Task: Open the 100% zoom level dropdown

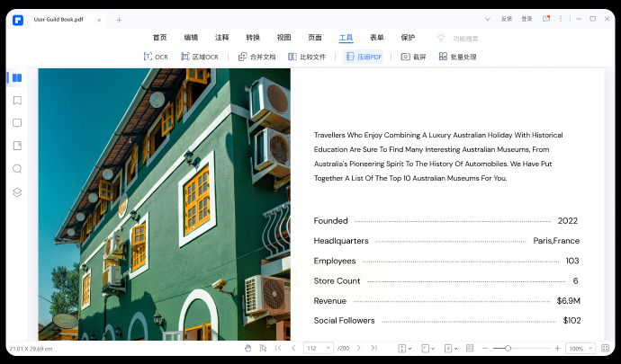Action: coord(588,348)
